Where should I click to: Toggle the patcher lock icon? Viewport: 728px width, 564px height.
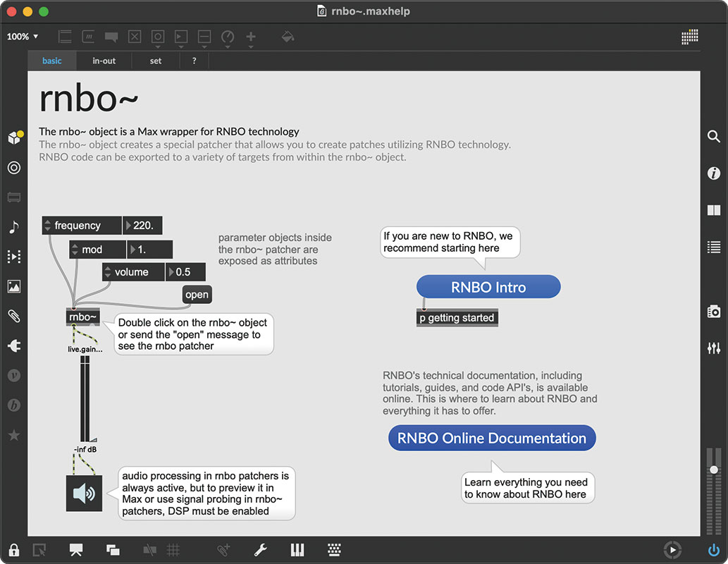[14, 550]
